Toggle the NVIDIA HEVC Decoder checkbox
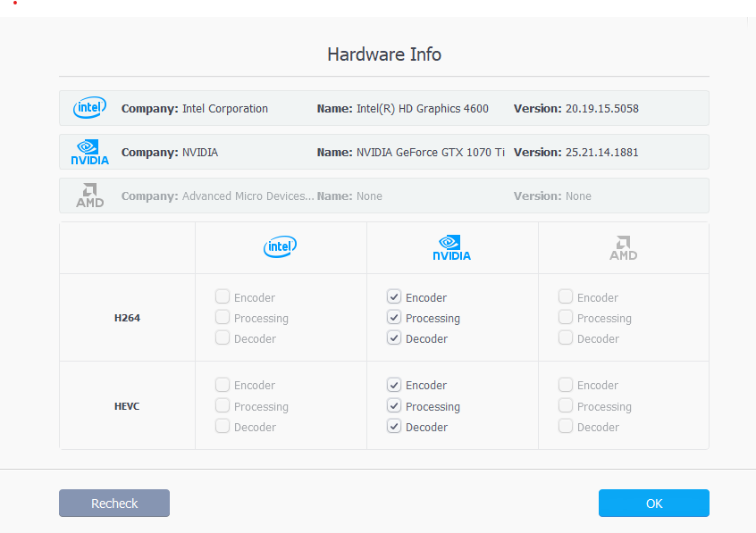Image resolution: width=756 pixels, height=533 pixels. pyautogui.click(x=394, y=427)
